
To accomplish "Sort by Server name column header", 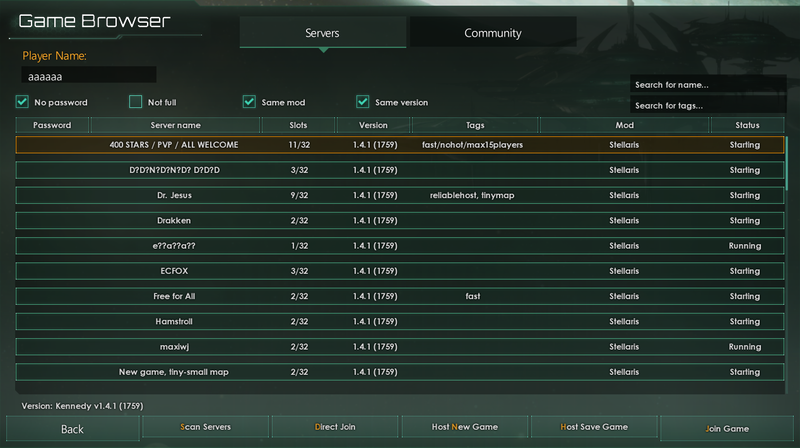I will click(176, 125).
